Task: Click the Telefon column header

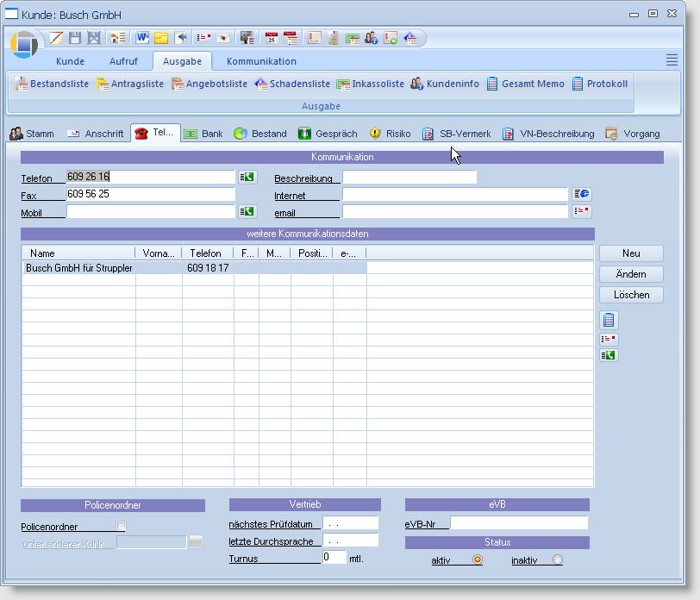Action: (x=206, y=253)
